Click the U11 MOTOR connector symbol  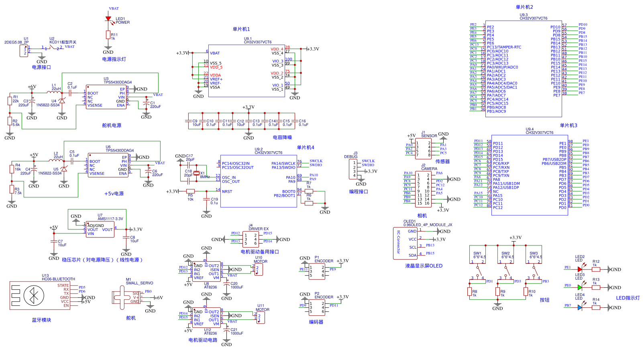click(261, 318)
